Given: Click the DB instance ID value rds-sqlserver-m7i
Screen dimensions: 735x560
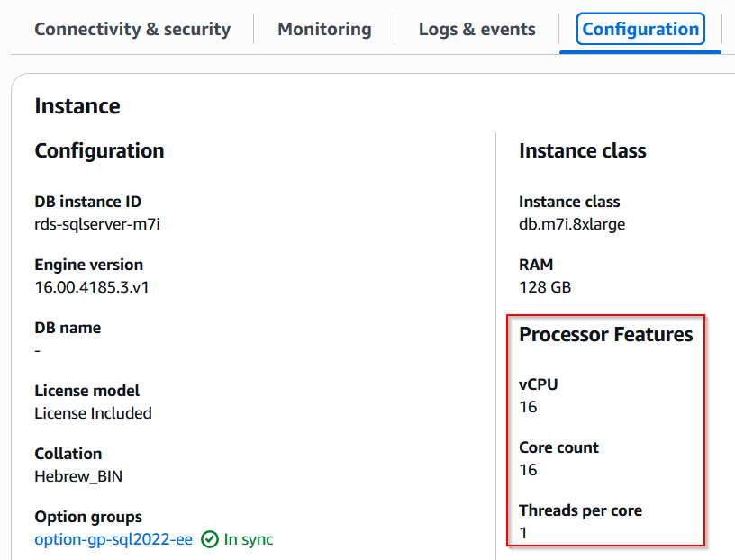Looking at the screenshot, I should pos(97,224).
